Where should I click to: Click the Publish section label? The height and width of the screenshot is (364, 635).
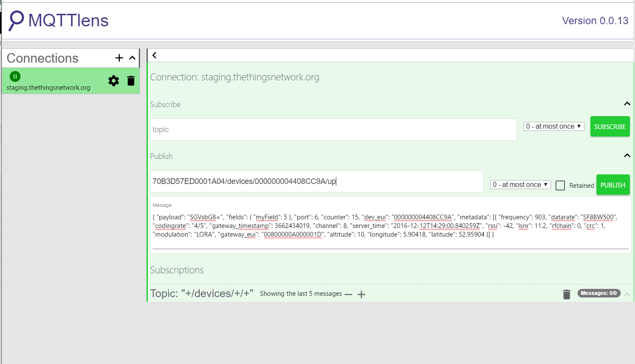pos(161,156)
